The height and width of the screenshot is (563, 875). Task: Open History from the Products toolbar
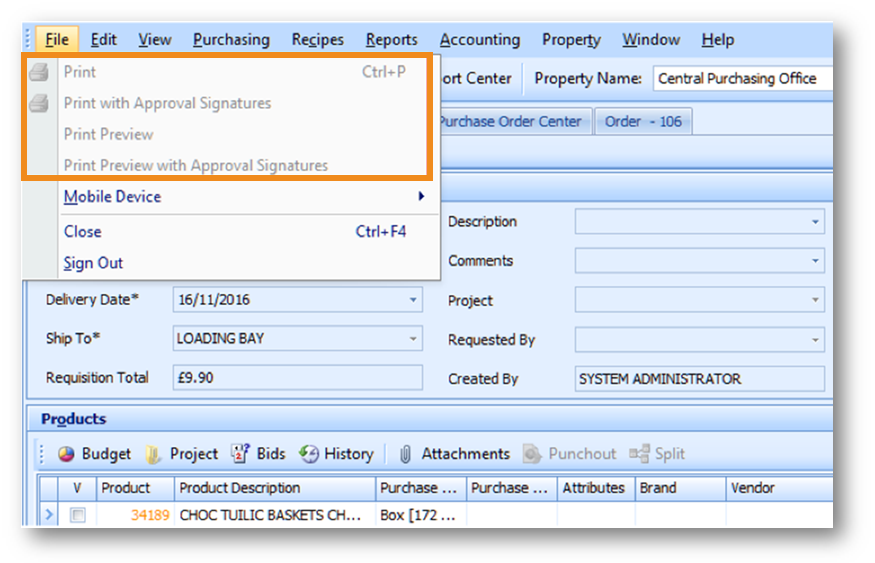(x=309, y=454)
